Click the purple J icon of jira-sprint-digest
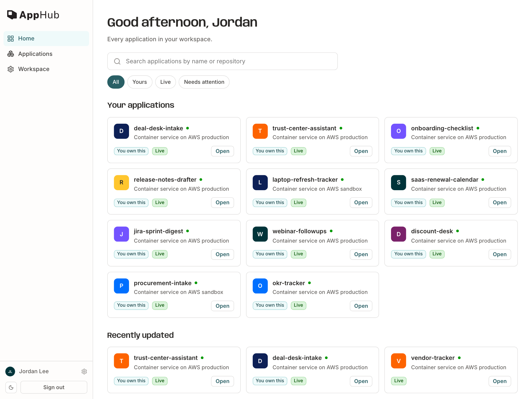 pos(121,234)
